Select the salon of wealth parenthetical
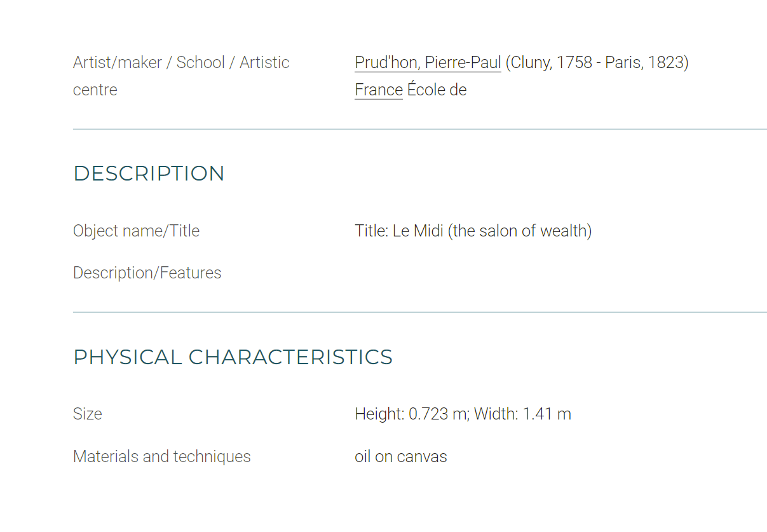Viewport: 767px width, 532px height. (x=520, y=231)
